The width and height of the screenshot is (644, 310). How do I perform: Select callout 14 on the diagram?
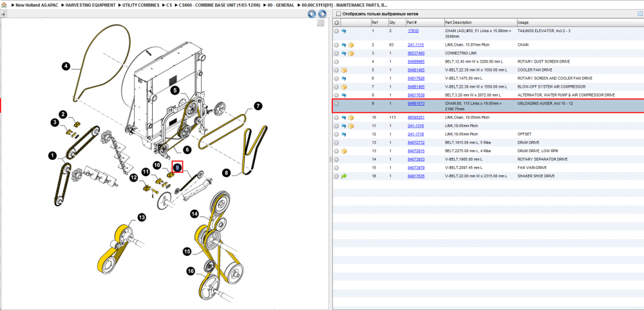[194, 213]
